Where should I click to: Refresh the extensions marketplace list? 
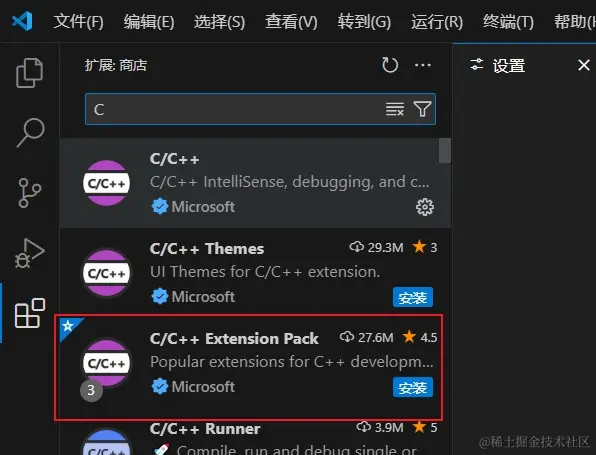tap(390, 65)
